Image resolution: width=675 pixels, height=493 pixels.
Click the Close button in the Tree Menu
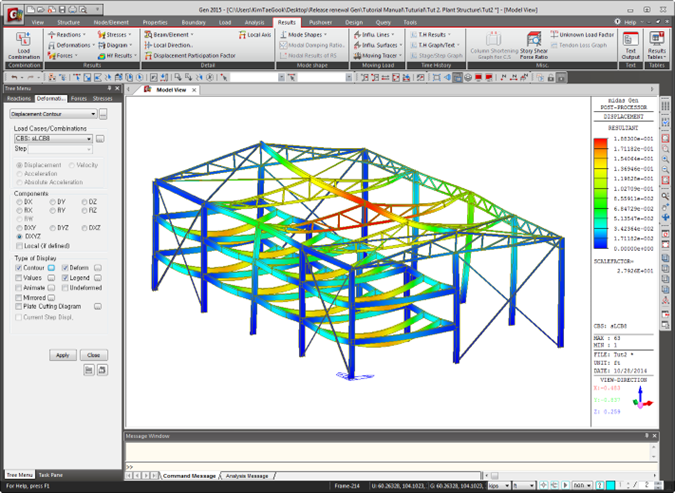click(93, 355)
